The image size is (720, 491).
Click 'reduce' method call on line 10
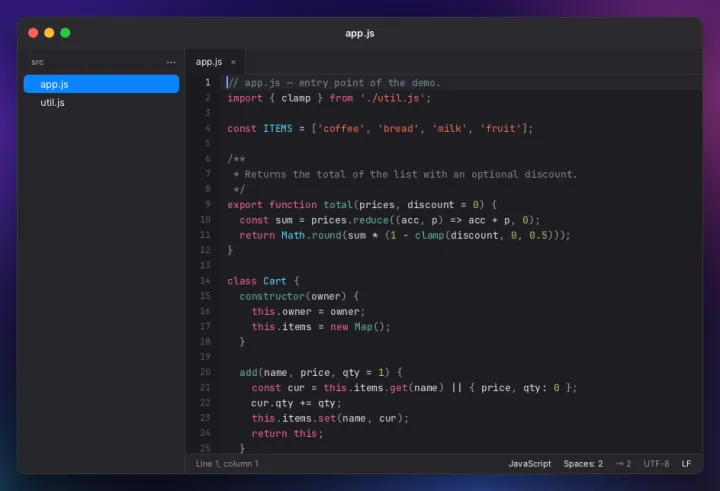tap(371, 220)
